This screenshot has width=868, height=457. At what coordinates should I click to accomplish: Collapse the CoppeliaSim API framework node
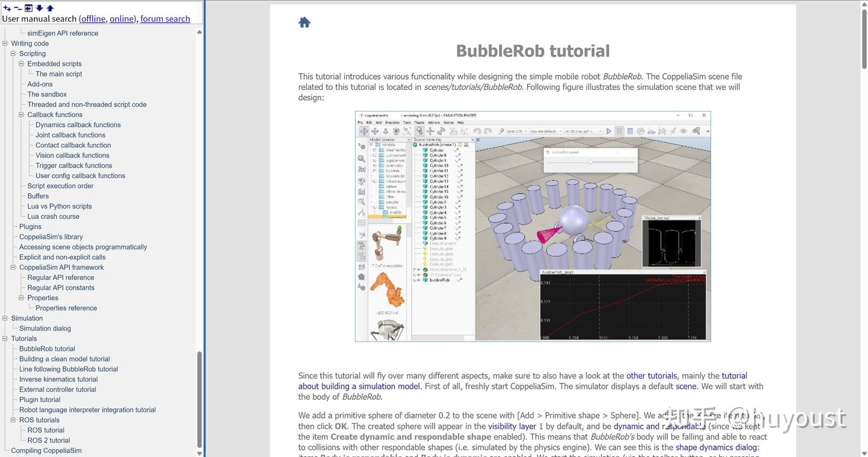[x=13, y=267]
